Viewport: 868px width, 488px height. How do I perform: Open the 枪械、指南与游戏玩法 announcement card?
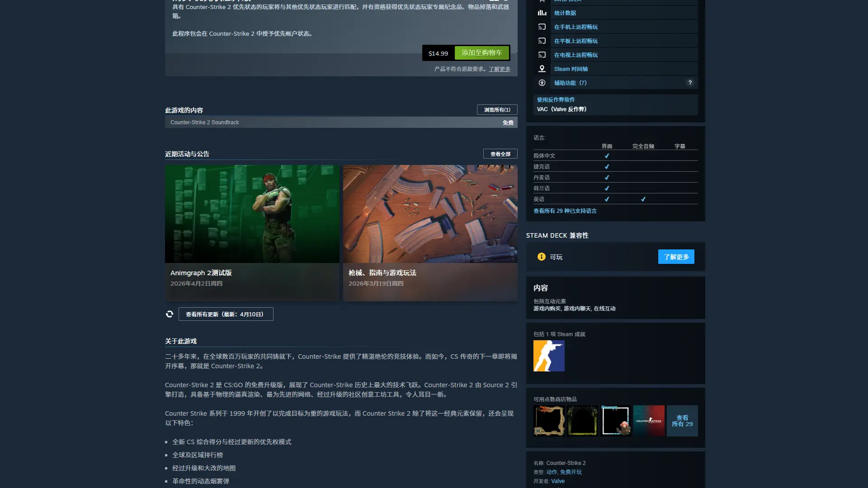pos(430,233)
